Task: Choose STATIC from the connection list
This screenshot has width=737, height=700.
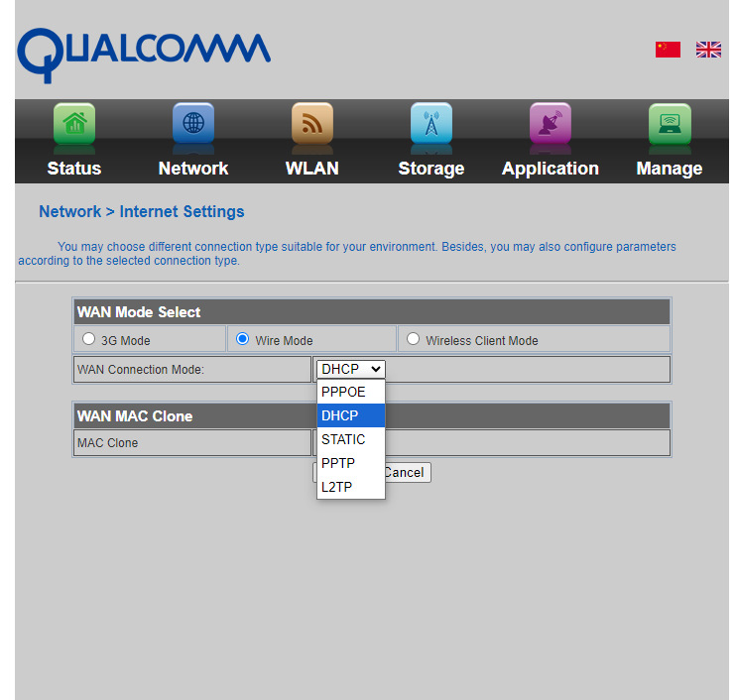Action: tap(343, 439)
